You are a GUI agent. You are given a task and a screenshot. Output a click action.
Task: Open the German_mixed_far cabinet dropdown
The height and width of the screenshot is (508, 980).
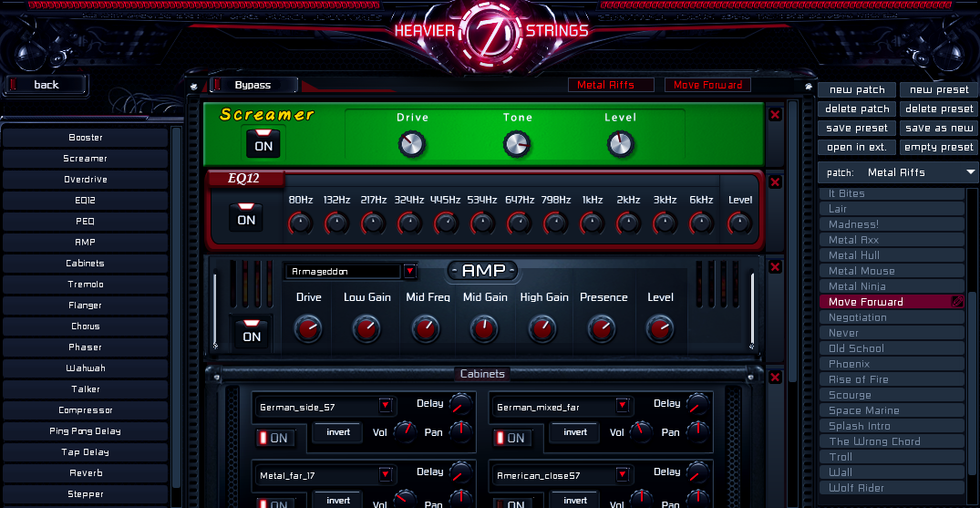(622, 407)
